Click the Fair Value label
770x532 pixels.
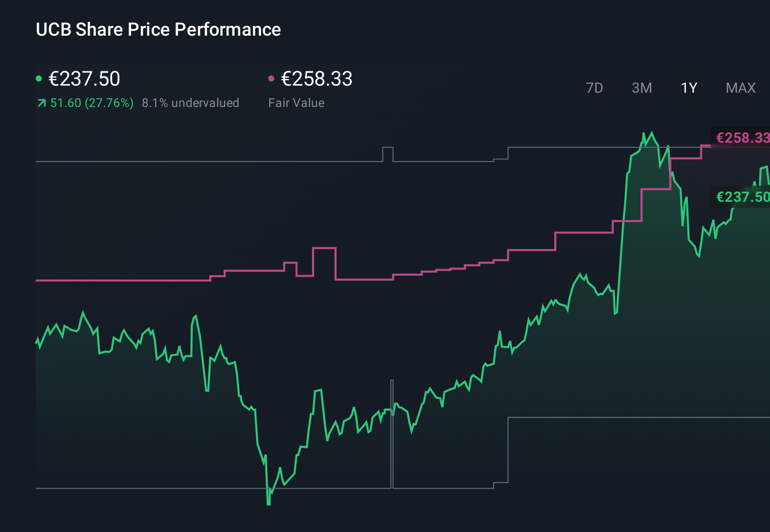(x=296, y=102)
